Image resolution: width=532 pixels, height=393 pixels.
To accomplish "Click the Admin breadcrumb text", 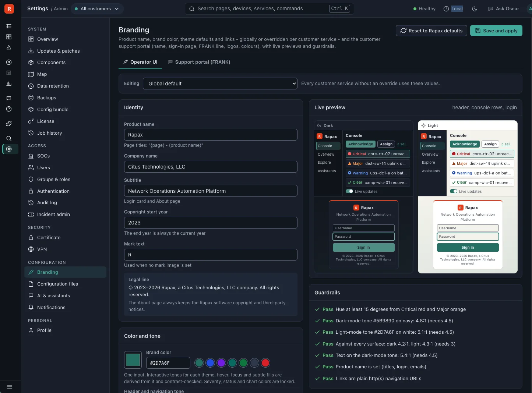I will click(61, 9).
